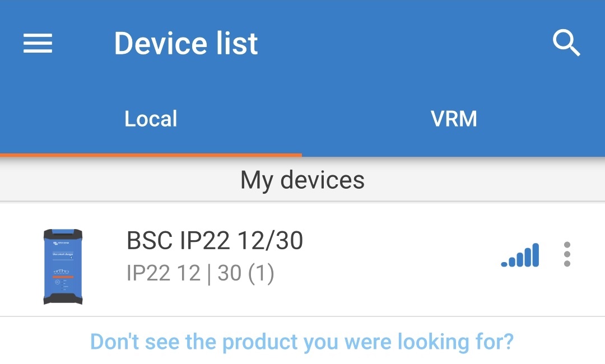
Task: Click the blue smart charger product image
Action: point(62,263)
